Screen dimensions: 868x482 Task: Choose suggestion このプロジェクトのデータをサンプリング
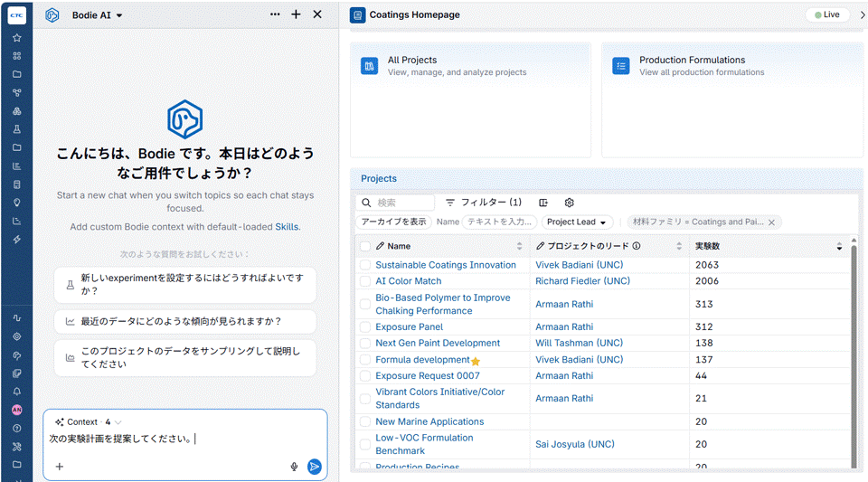(185, 357)
